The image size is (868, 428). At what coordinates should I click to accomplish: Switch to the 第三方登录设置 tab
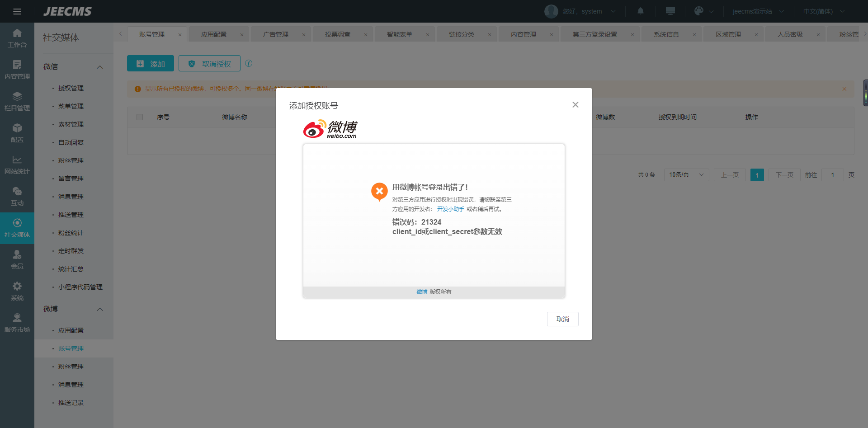click(595, 34)
